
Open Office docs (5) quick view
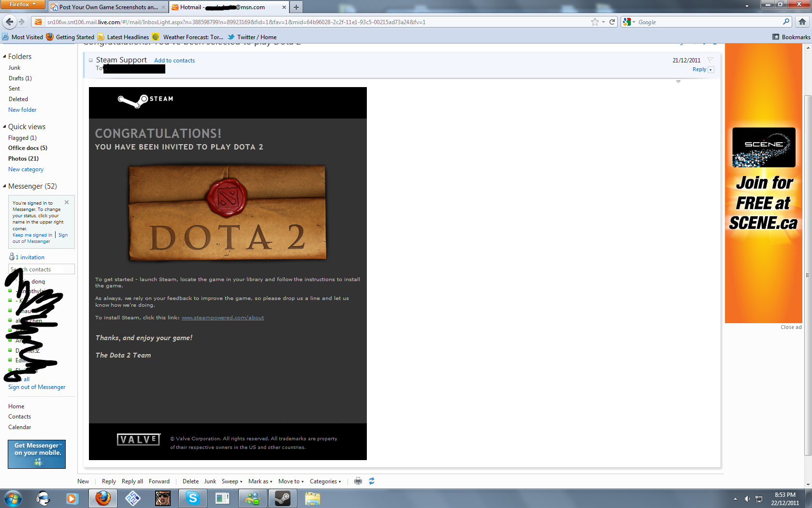(x=28, y=148)
